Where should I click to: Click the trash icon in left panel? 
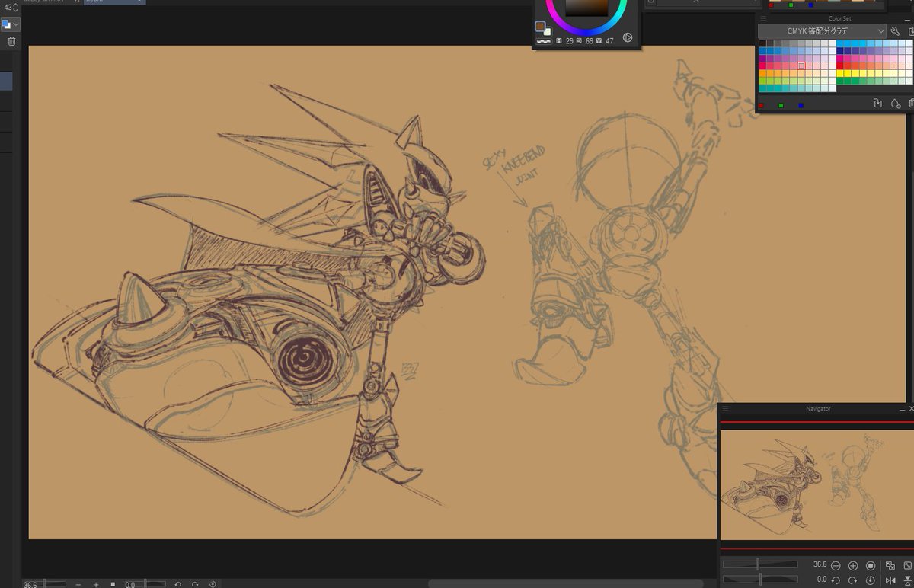coord(11,41)
